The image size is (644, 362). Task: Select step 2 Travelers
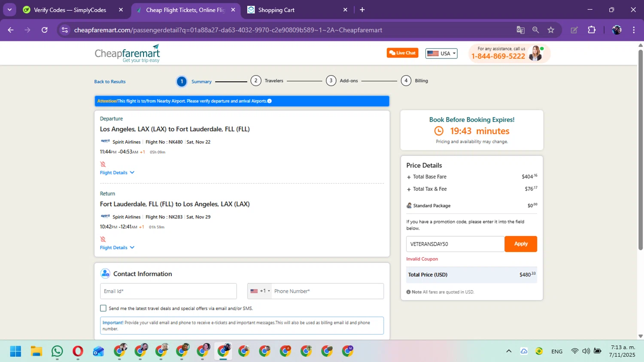pos(267,81)
